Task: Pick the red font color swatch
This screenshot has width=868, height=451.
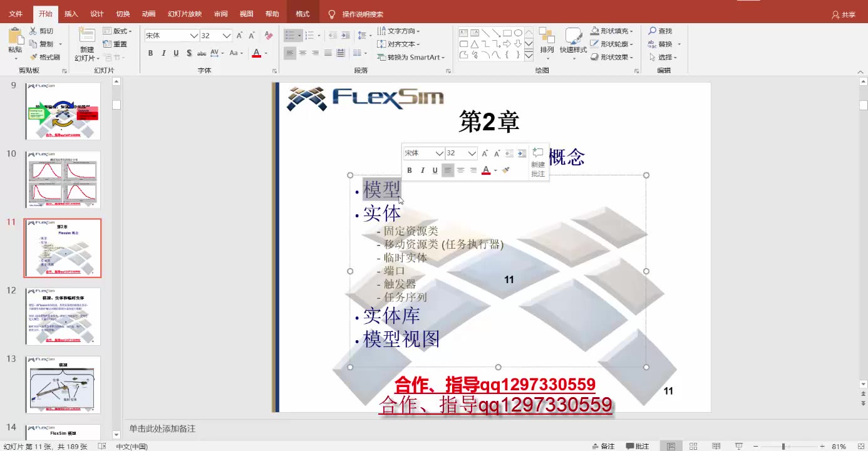Action: (485, 170)
